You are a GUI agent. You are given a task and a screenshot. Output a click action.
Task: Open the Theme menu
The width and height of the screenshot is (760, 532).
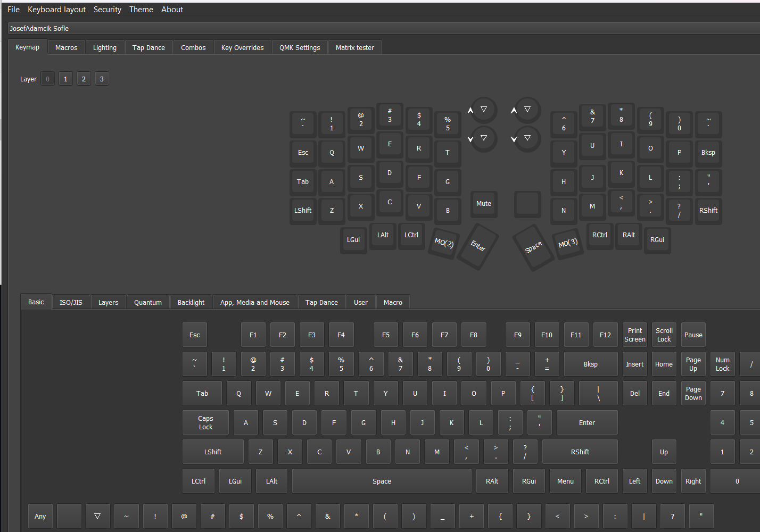[x=141, y=10]
